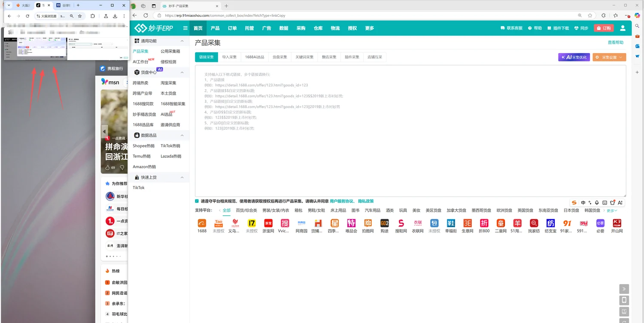The height and width of the screenshot is (323, 644).
Task: Uncheck the platform rules agreement checkbox
Action: [x=197, y=201]
